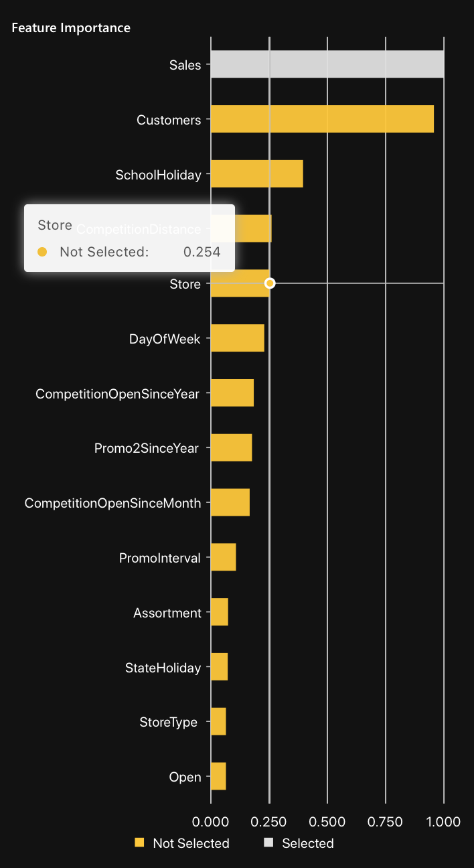Click the StoreType bar
Screen dimensions: 474x868
point(218,721)
